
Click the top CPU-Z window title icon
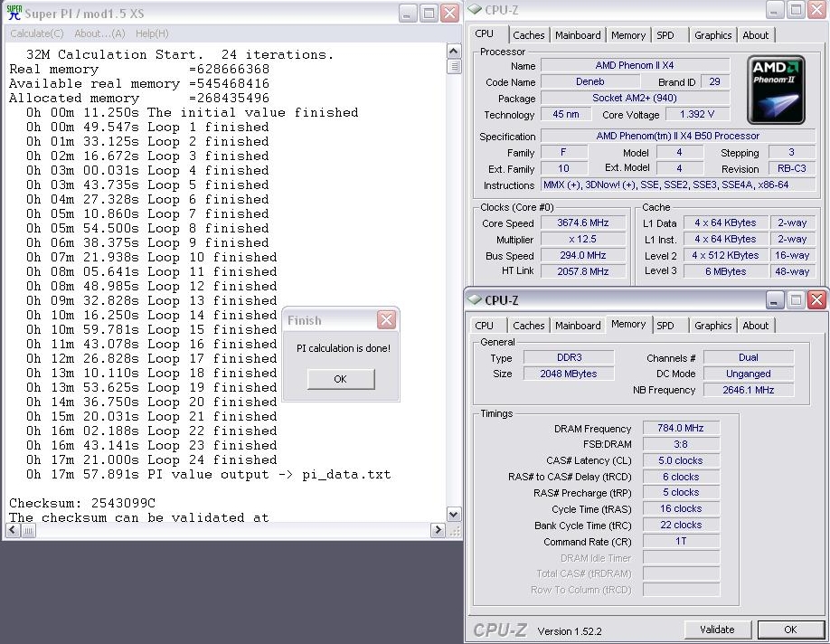475,10
